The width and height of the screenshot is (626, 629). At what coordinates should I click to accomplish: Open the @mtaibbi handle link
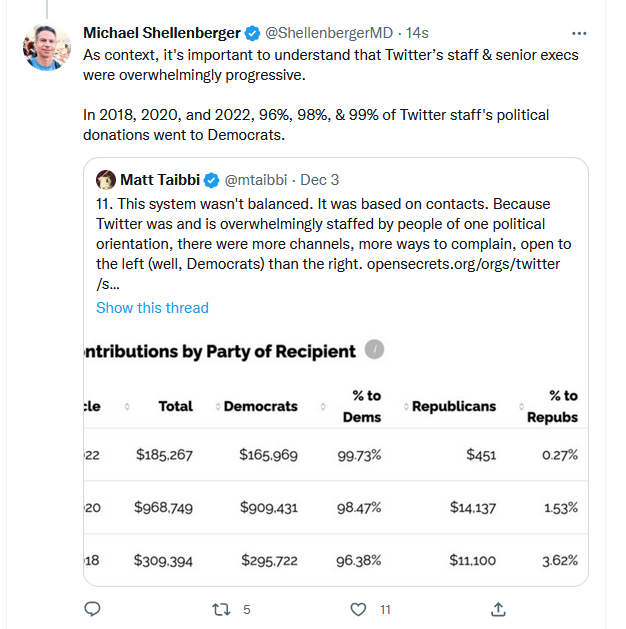tap(256, 180)
